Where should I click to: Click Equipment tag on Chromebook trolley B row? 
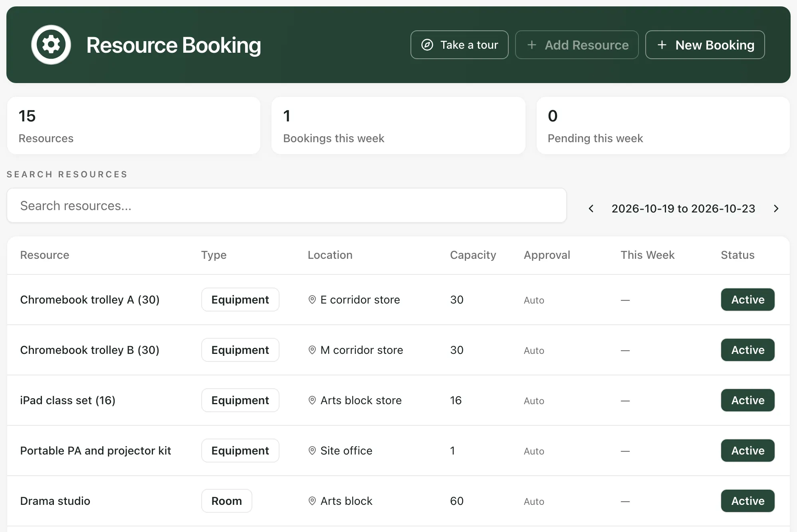click(x=240, y=350)
